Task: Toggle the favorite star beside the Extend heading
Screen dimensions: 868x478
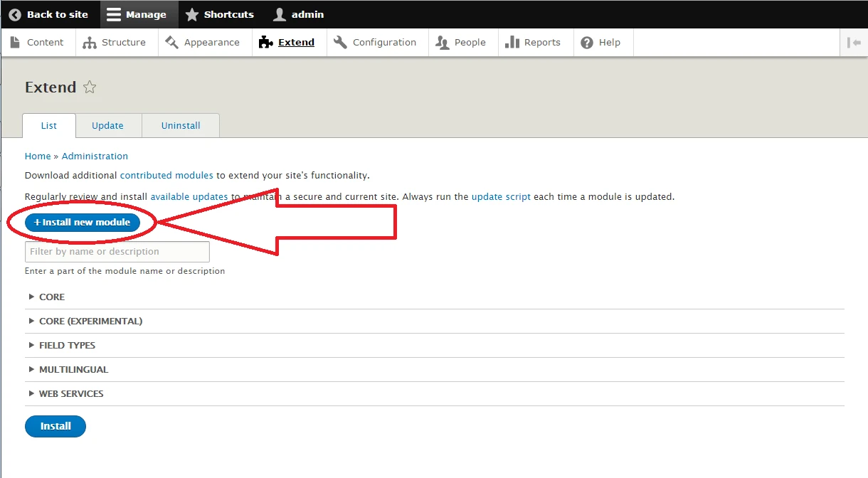Action: (x=89, y=87)
